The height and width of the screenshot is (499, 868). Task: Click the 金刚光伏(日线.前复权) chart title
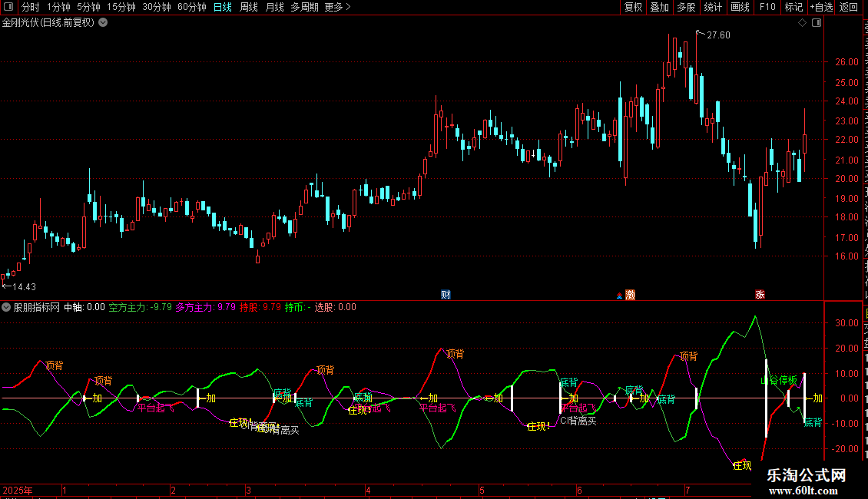click(48, 23)
